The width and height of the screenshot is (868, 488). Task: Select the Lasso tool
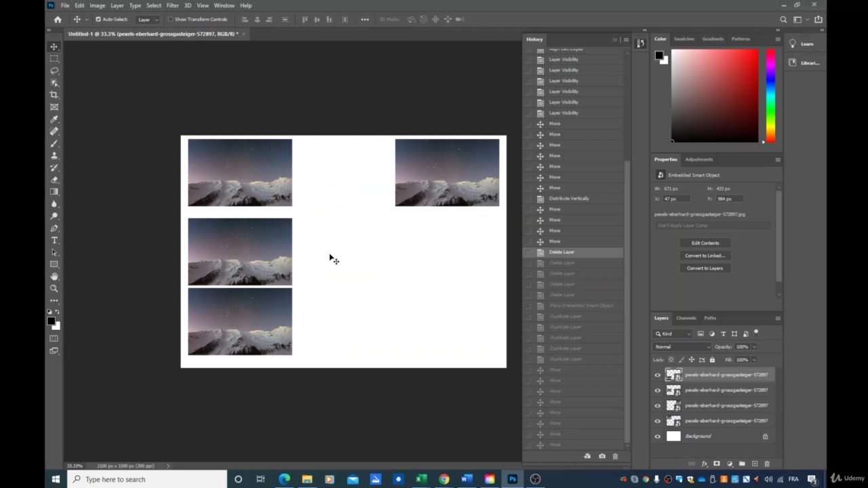click(x=54, y=70)
